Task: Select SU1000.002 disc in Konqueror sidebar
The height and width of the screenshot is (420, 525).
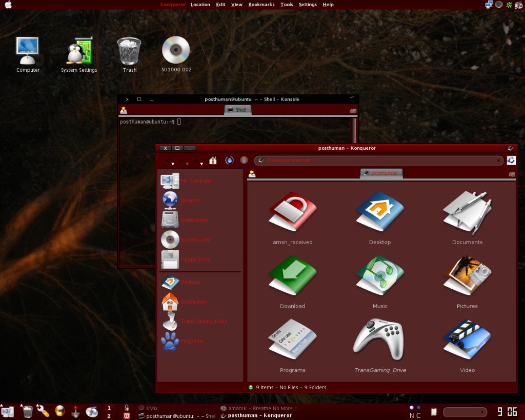Action: pos(186,240)
